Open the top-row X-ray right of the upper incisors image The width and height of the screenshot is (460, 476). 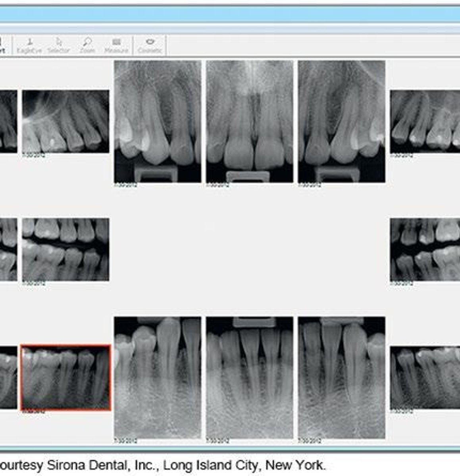coord(342,121)
